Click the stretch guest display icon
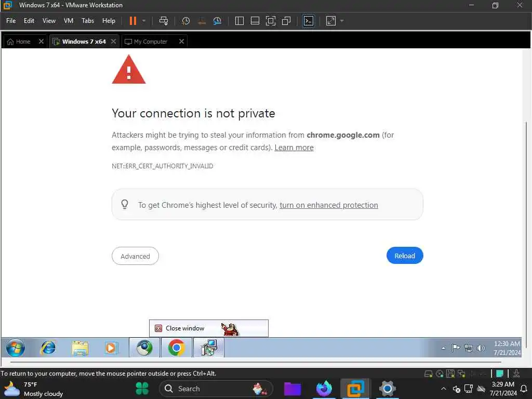The image size is (532, 399). [x=331, y=21]
